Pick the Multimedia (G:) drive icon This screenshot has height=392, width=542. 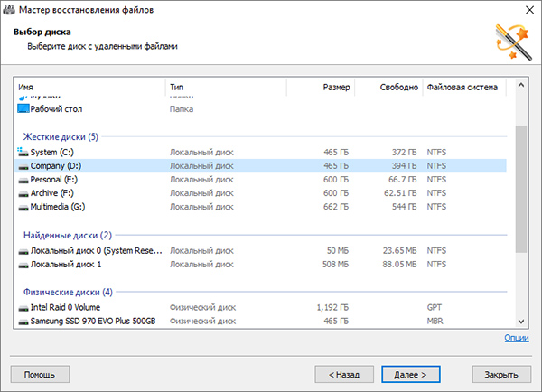coord(23,208)
